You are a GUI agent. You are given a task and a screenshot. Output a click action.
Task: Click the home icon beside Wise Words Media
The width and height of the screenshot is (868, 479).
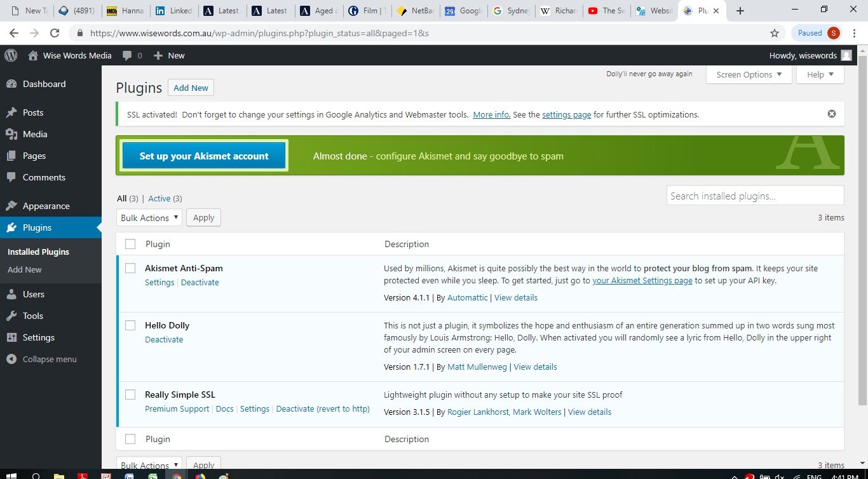click(x=33, y=55)
